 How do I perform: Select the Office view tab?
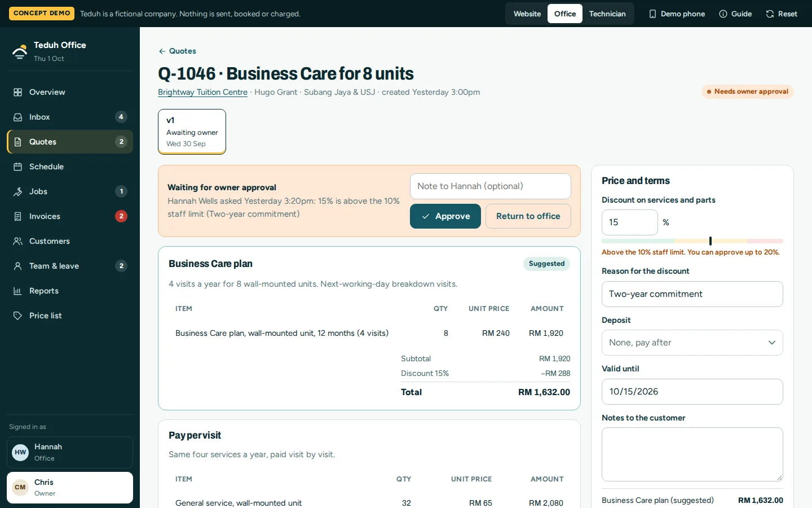(x=565, y=14)
